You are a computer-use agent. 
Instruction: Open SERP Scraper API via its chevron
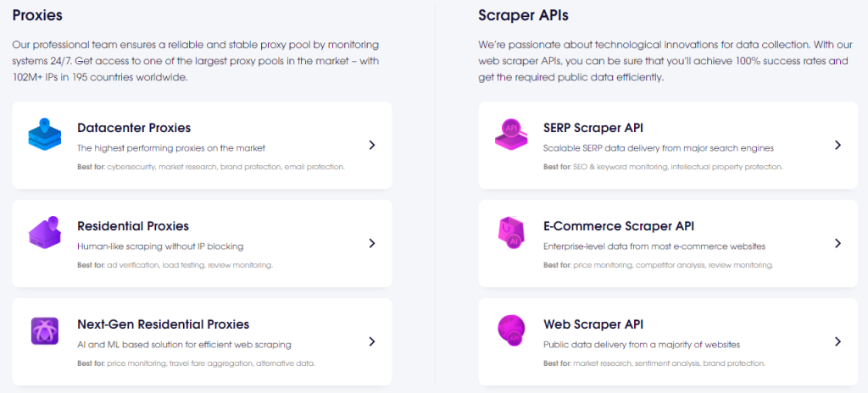coord(837,145)
